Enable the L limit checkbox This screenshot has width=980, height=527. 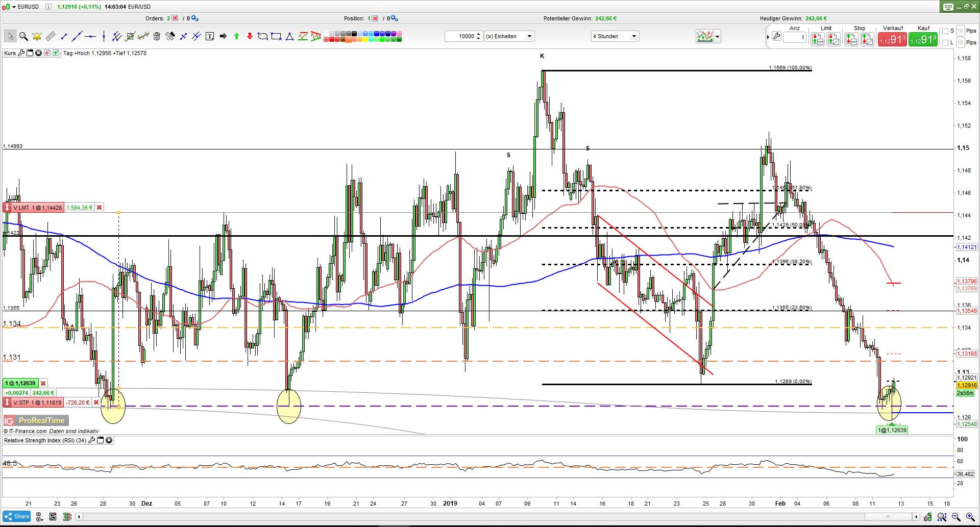[945, 42]
